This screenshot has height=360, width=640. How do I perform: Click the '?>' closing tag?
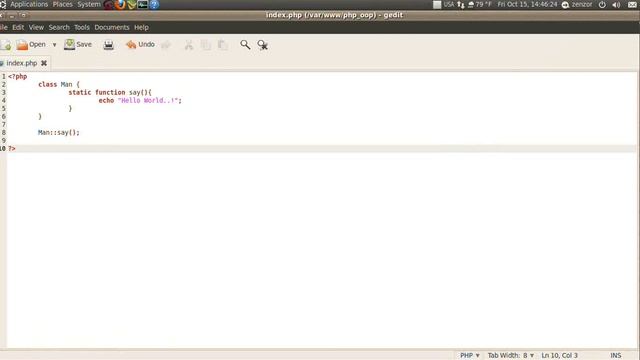click(12, 149)
